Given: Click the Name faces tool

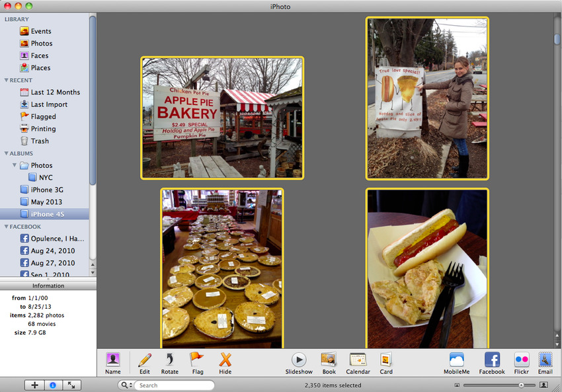Looking at the screenshot, I should click(x=113, y=363).
